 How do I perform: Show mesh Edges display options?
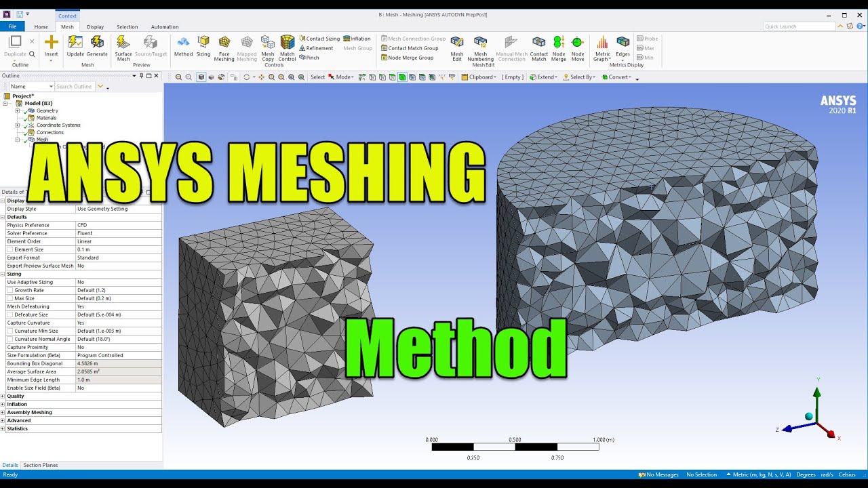tap(623, 47)
